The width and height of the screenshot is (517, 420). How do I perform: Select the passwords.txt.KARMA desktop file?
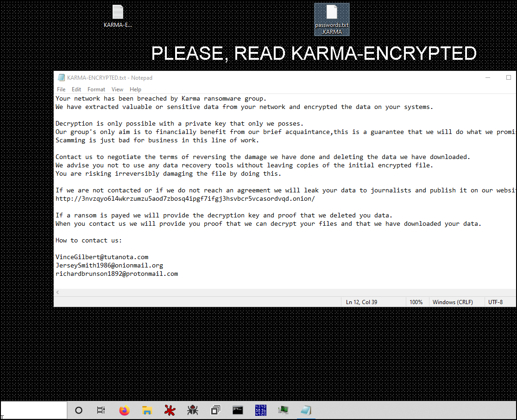point(332,19)
